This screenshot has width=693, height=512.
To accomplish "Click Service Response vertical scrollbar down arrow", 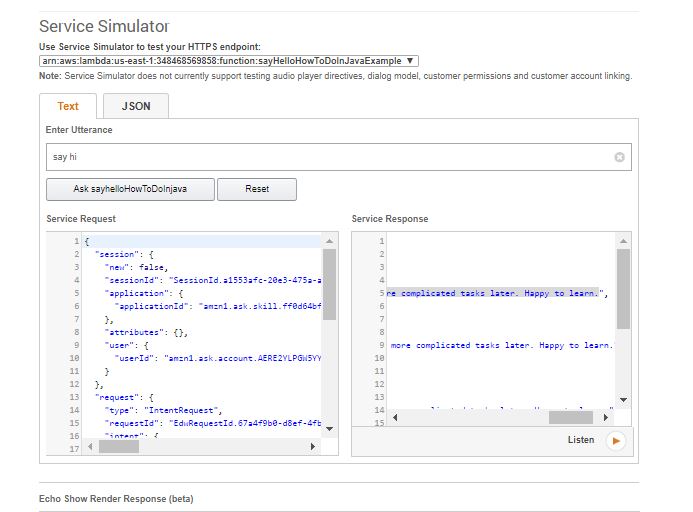I will 623,399.
